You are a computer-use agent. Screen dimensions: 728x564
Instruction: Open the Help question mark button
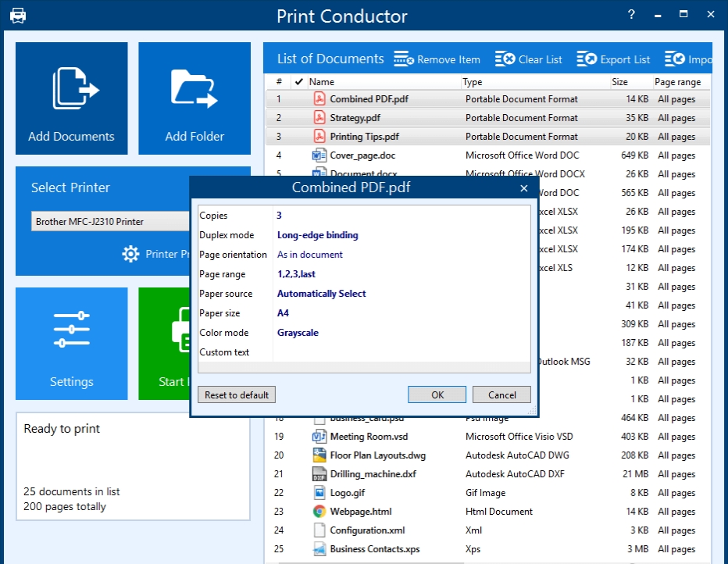pos(631,15)
